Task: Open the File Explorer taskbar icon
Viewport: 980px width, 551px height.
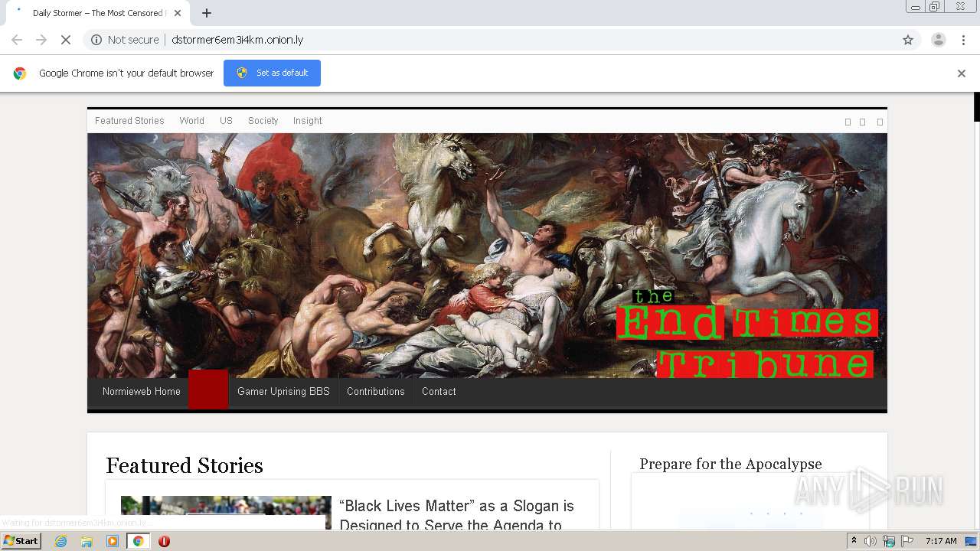Action: 87,541
